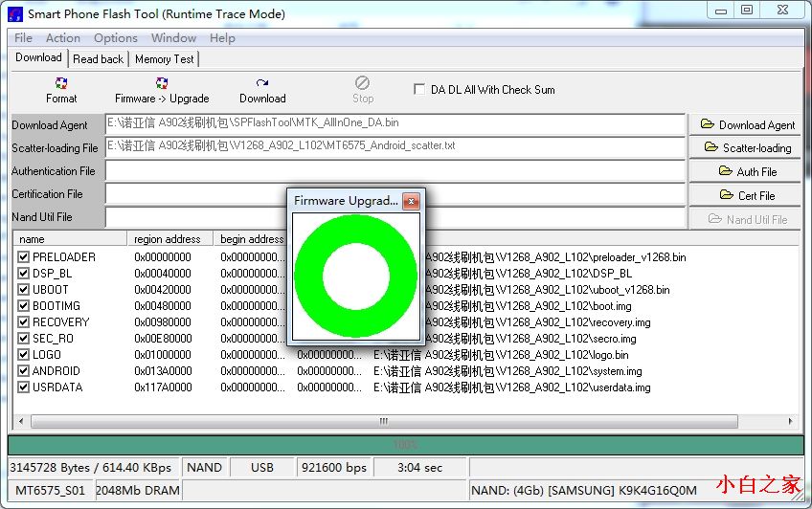The height and width of the screenshot is (509, 812).
Task: Click the scrollbar right arrow
Action: click(x=790, y=421)
